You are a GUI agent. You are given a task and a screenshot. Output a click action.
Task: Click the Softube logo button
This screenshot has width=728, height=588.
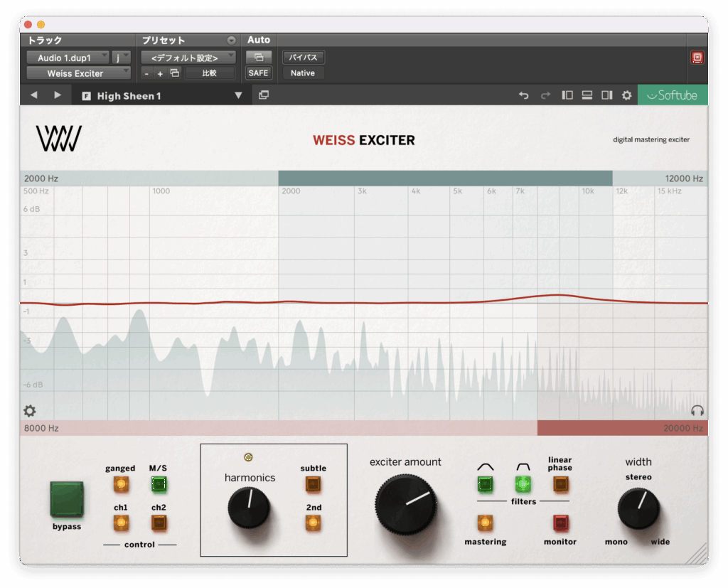[673, 95]
